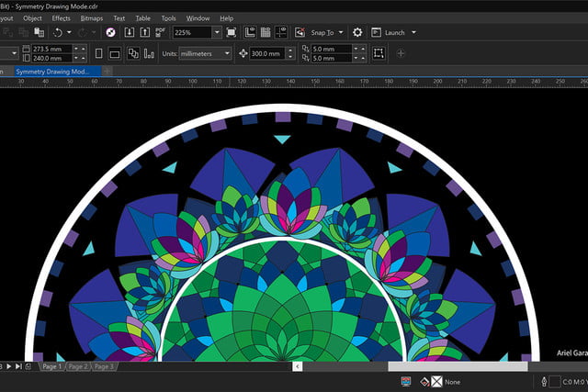This screenshot has height=392, width=588.
Task: Open the Text menu
Action: [119, 18]
